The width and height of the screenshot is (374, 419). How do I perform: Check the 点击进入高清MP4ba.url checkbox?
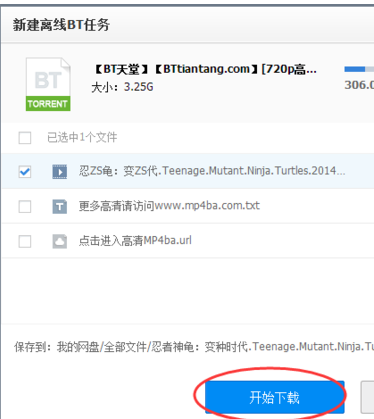tap(25, 241)
